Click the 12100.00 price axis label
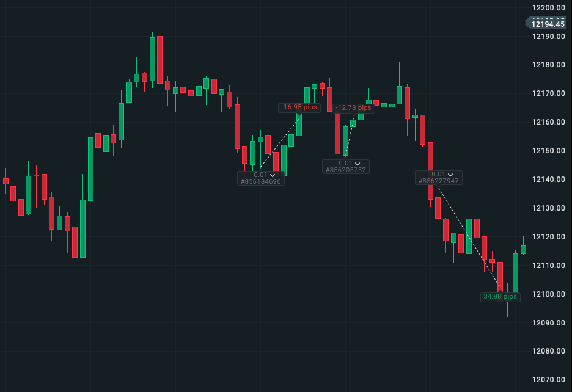This screenshot has height=392, width=572. pyautogui.click(x=548, y=294)
